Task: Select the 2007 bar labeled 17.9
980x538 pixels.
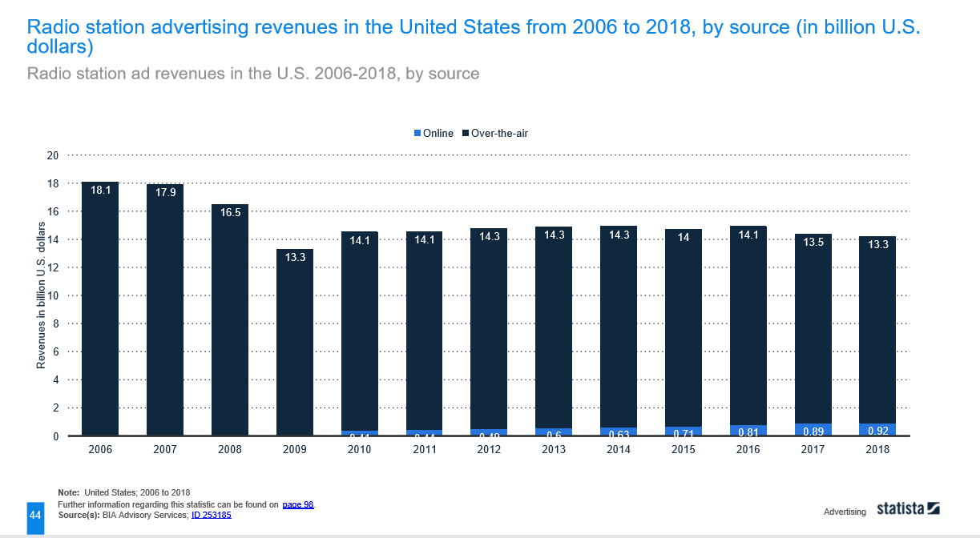Action: (x=165, y=311)
